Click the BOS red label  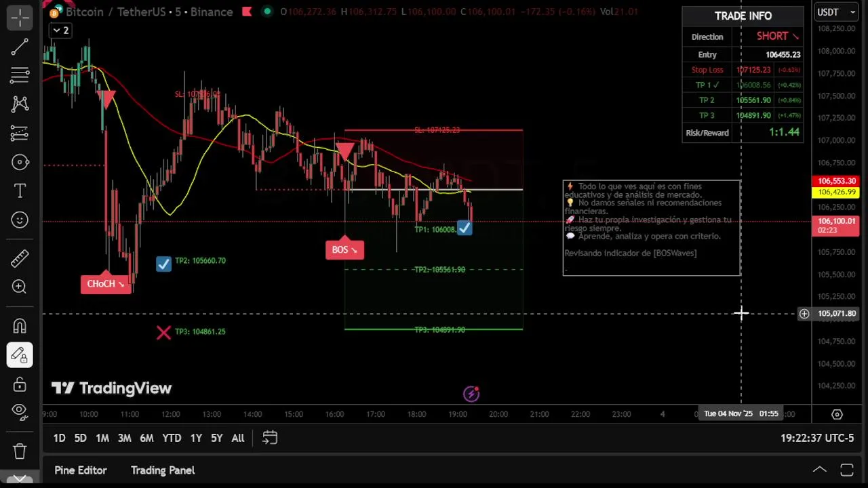pos(344,249)
